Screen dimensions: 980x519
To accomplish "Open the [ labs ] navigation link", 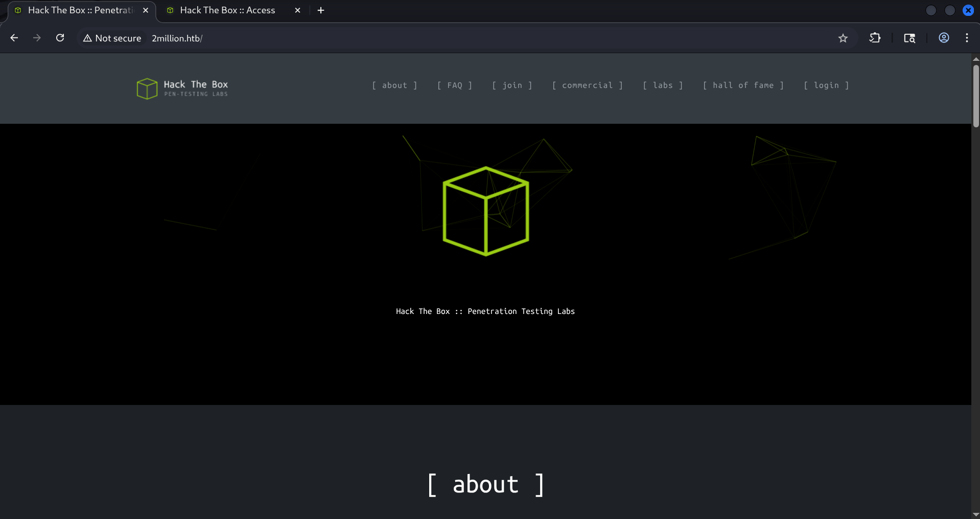I will point(663,85).
